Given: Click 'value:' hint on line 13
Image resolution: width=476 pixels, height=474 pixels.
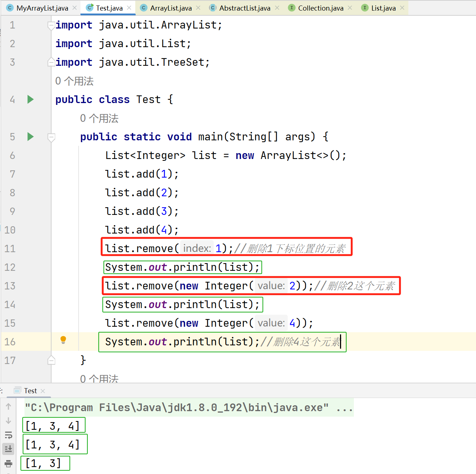Looking at the screenshot, I should point(271,286).
